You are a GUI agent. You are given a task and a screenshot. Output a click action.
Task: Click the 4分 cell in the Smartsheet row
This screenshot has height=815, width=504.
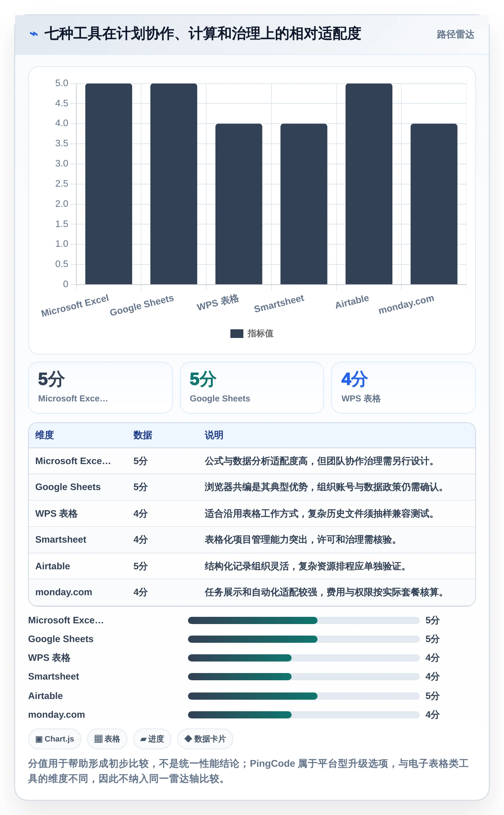pyautogui.click(x=141, y=540)
